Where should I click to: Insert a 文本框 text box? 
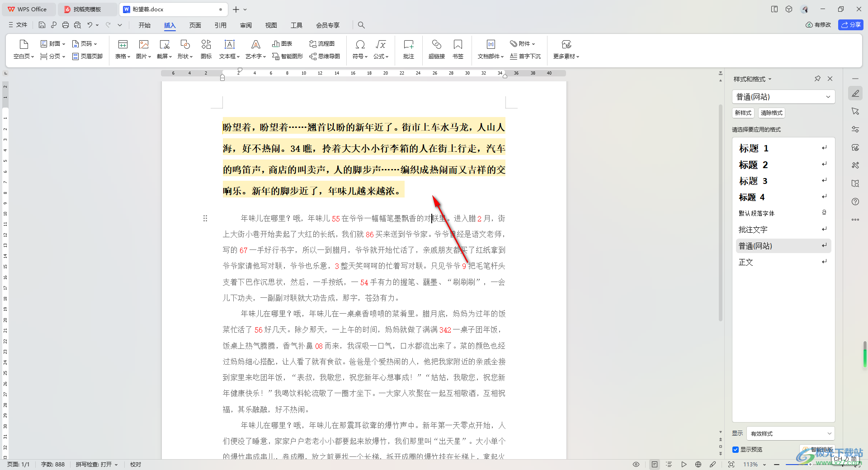(229, 44)
